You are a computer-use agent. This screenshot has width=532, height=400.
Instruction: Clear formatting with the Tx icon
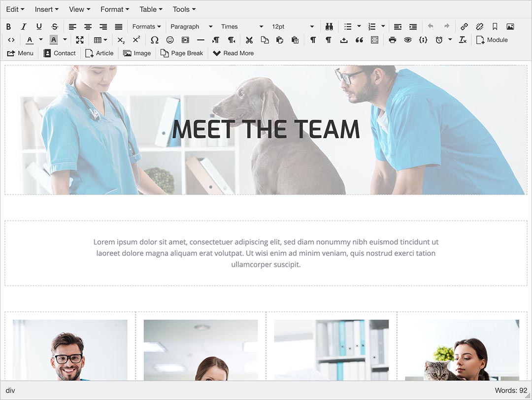point(463,40)
